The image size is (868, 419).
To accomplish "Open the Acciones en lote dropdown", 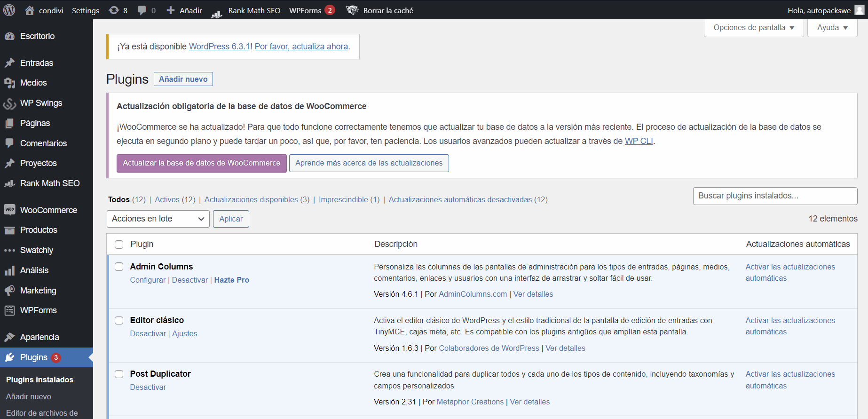I will (x=158, y=219).
